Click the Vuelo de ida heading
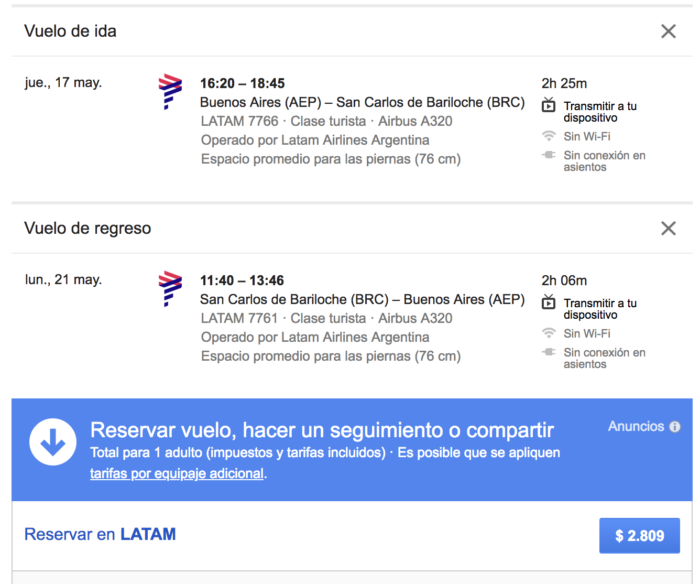 click(x=70, y=31)
